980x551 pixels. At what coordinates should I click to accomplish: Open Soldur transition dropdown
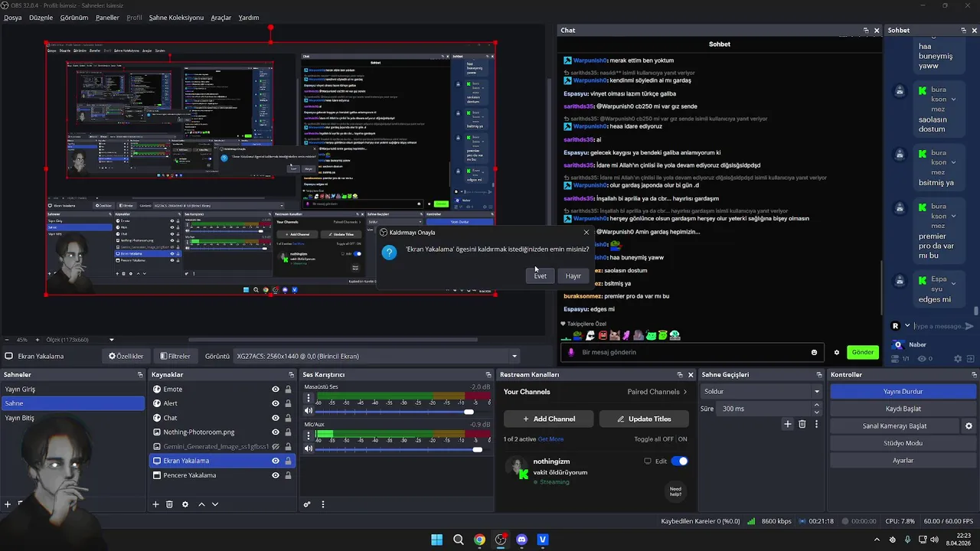click(761, 391)
